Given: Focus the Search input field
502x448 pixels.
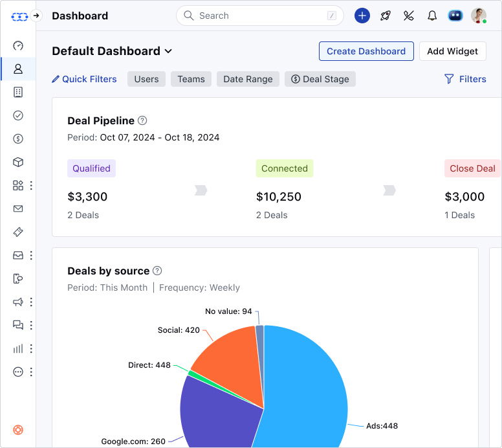Looking at the screenshot, I should coord(260,16).
